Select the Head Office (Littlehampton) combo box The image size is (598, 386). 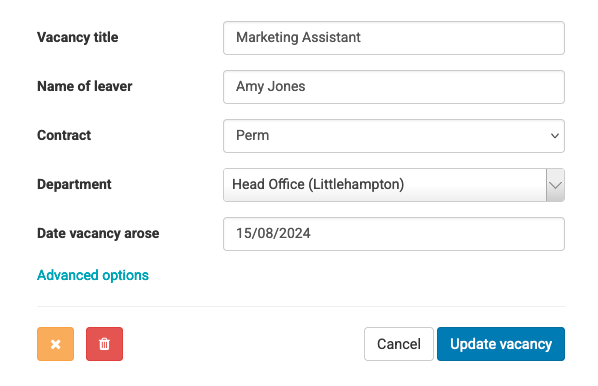point(394,185)
